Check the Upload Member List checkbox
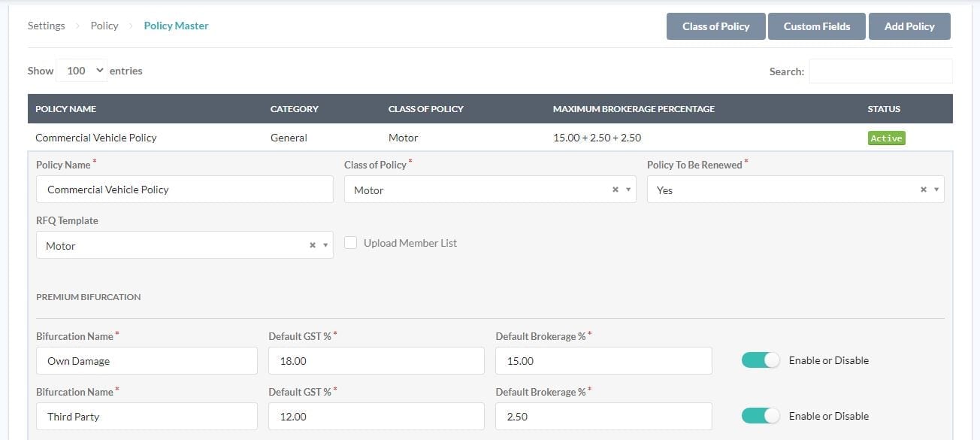Image resolution: width=980 pixels, height=440 pixels. (351, 242)
